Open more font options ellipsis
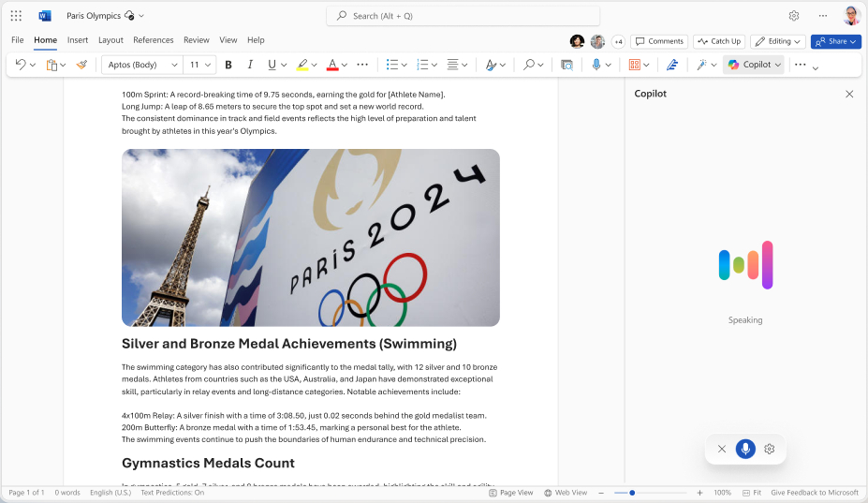Image resolution: width=868 pixels, height=503 pixels. 362,65
